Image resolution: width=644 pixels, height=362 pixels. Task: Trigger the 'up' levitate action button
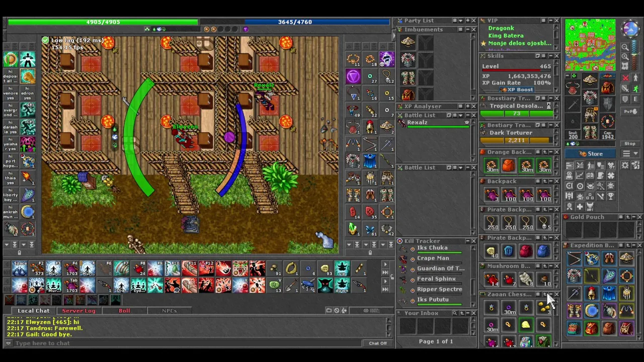tap(342, 269)
